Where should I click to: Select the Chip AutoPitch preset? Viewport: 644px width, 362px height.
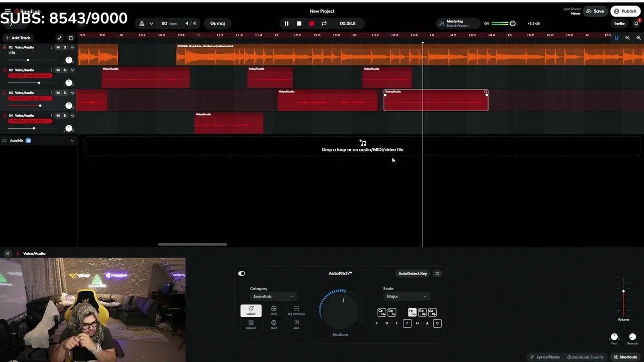[x=296, y=325]
